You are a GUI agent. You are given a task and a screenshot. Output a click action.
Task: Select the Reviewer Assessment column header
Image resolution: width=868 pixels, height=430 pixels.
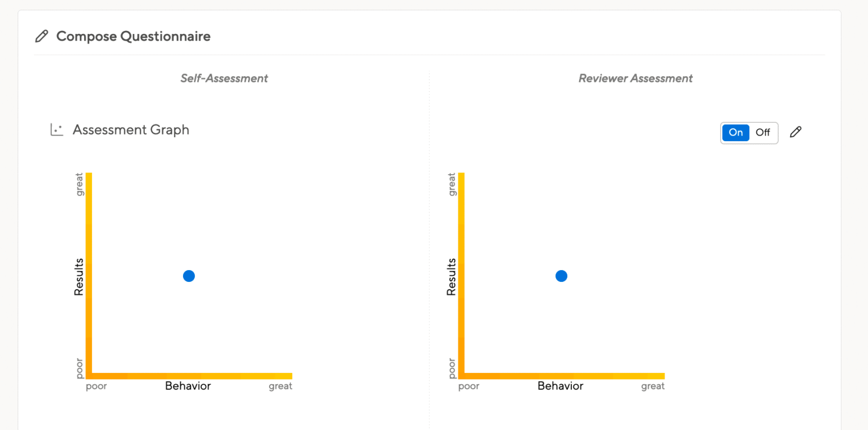click(x=635, y=78)
